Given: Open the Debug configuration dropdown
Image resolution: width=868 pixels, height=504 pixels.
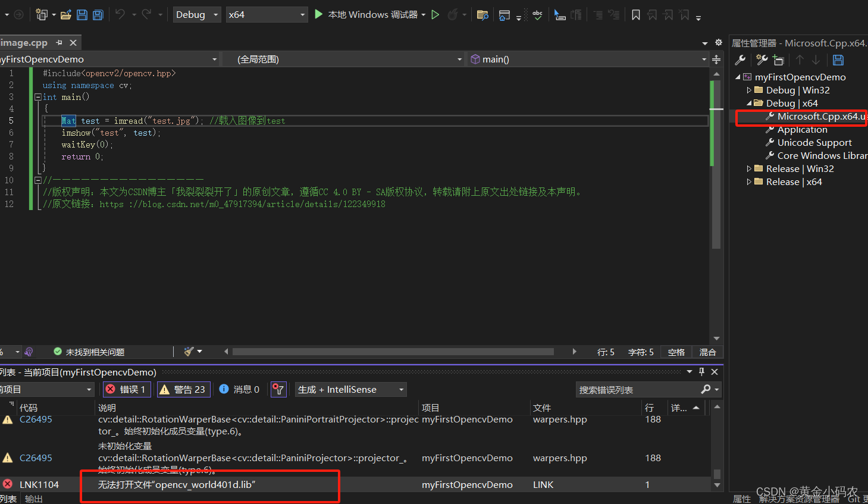Looking at the screenshot, I should point(196,14).
